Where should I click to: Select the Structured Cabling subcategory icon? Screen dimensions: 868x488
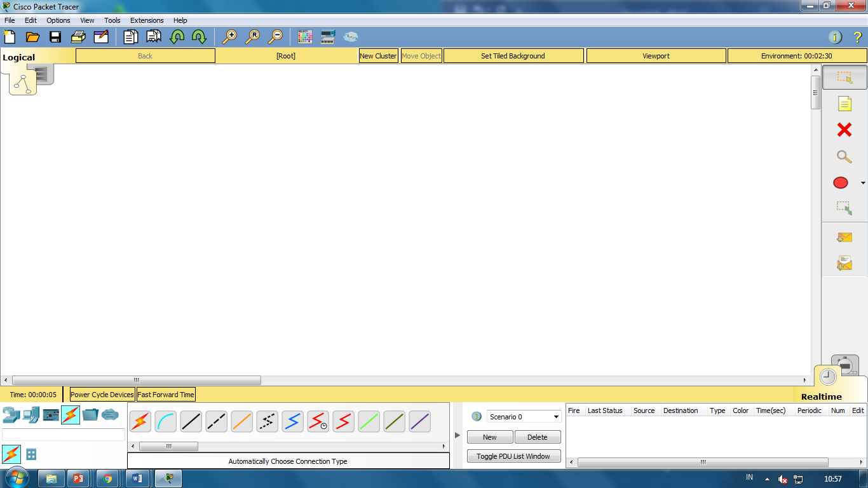(31, 454)
